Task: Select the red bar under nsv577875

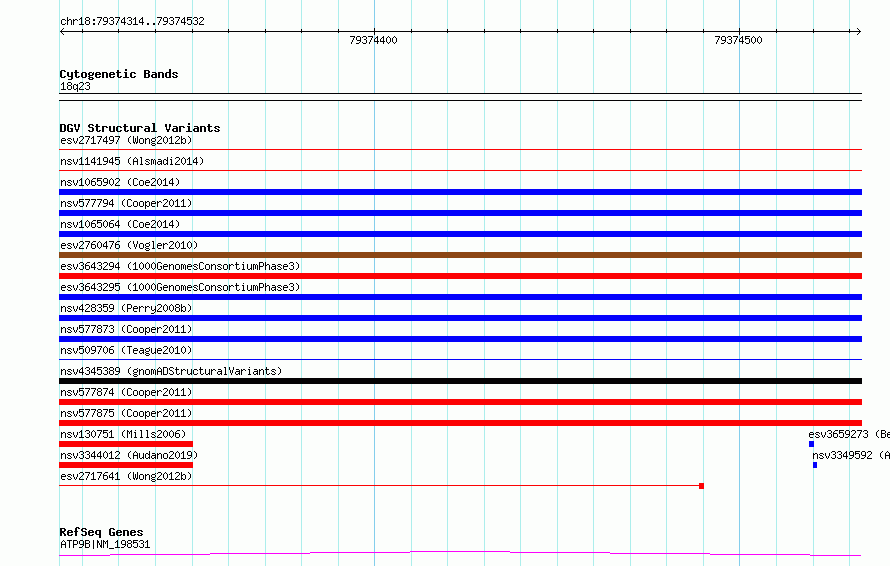Action: (460, 423)
